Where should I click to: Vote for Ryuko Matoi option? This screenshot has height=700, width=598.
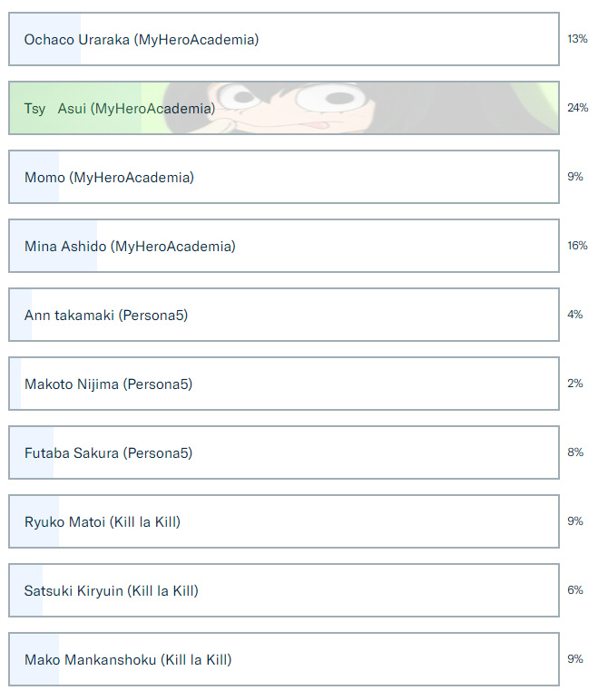[x=284, y=521]
